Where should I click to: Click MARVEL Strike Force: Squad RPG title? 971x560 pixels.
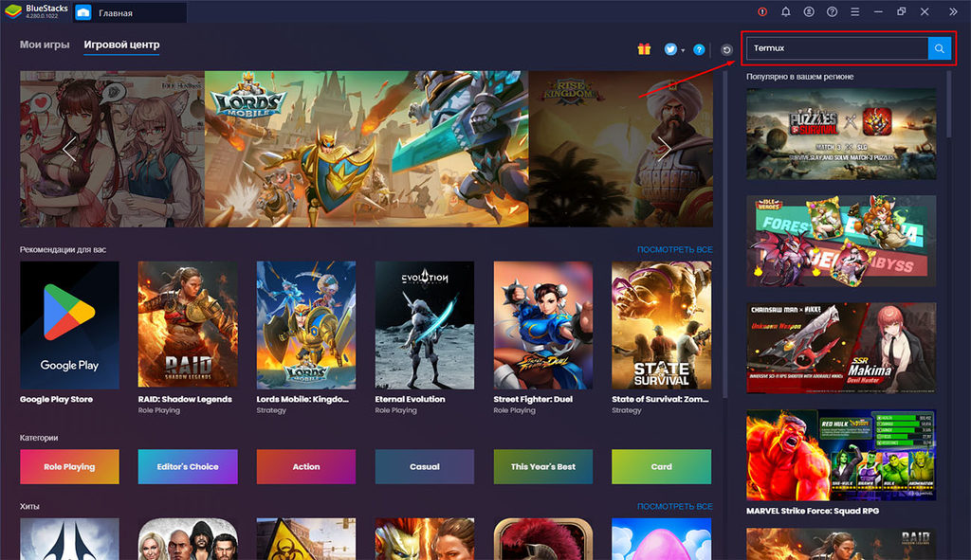pyautogui.click(x=813, y=511)
